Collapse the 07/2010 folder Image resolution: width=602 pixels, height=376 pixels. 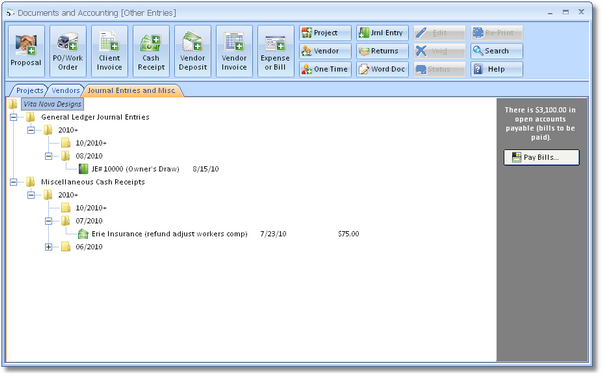[48, 221]
